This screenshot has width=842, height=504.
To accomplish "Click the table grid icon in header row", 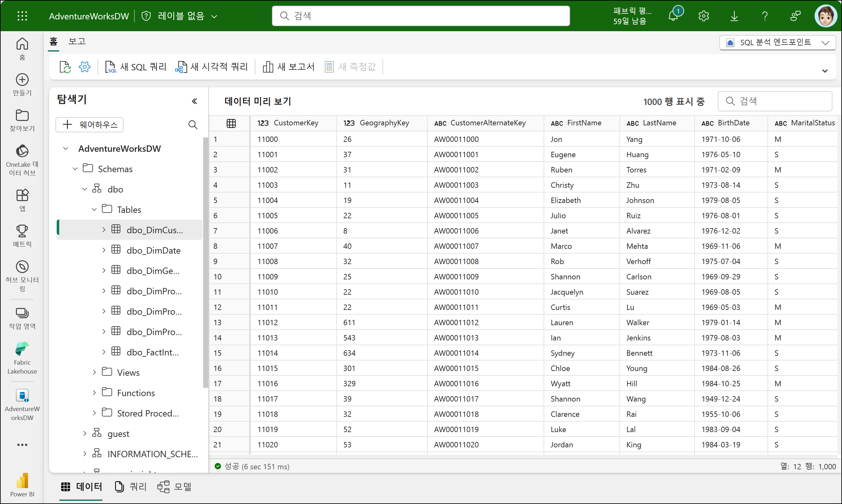I will 231,123.
